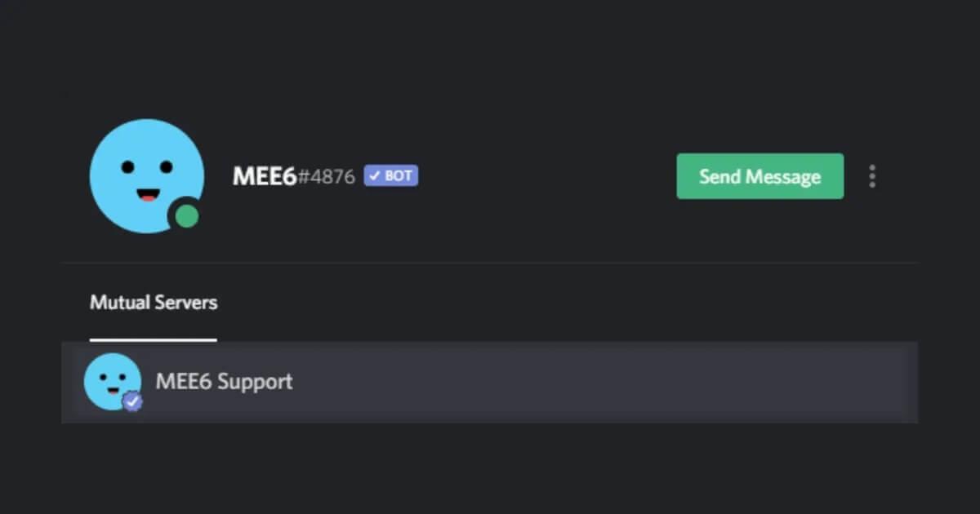Switch to the Mutual Servers tab
This screenshot has width=980, height=514.
click(154, 303)
